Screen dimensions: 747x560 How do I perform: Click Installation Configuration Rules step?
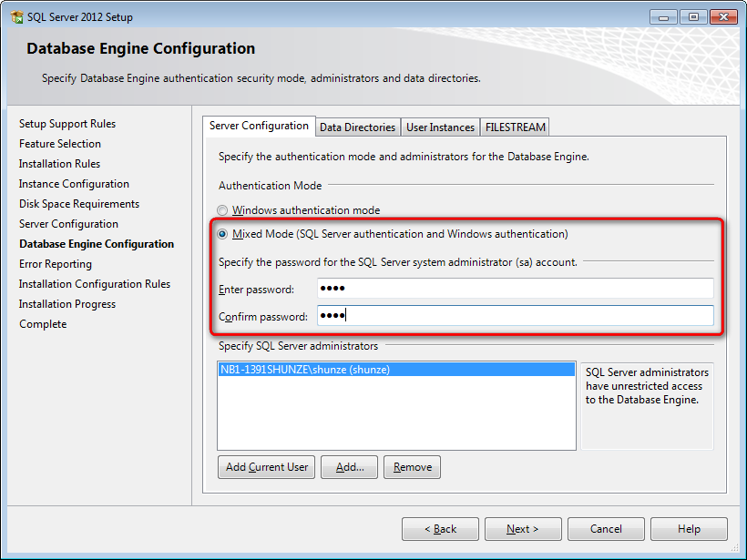(95, 284)
